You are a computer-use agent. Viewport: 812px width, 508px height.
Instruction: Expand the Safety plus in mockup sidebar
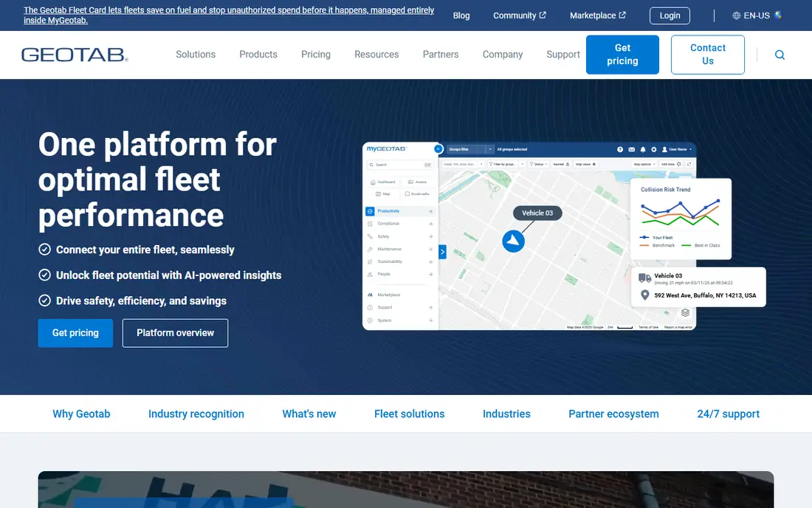click(430, 237)
